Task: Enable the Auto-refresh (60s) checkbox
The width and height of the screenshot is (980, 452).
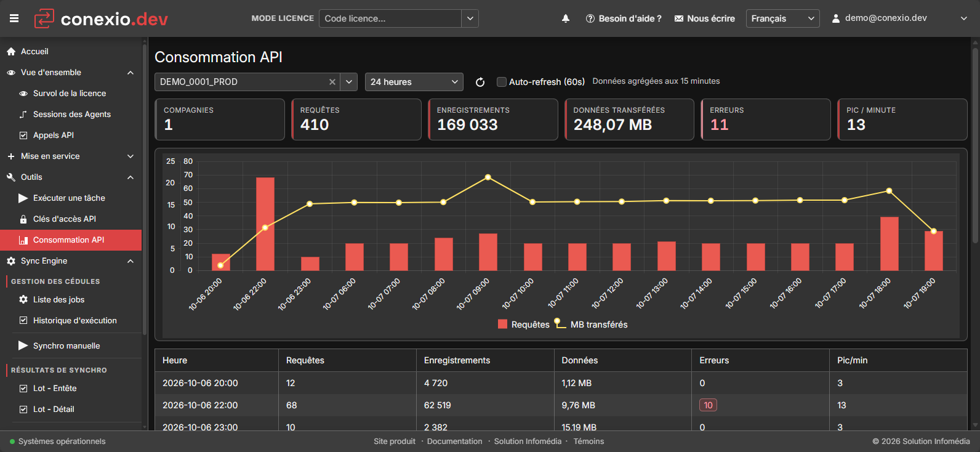Action: click(x=502, y=82)
